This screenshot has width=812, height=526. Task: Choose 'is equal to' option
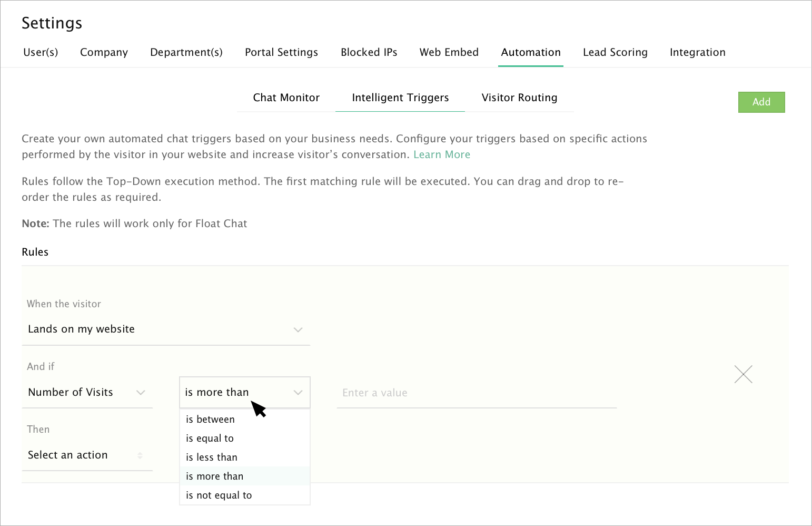[x=210, y=439]
